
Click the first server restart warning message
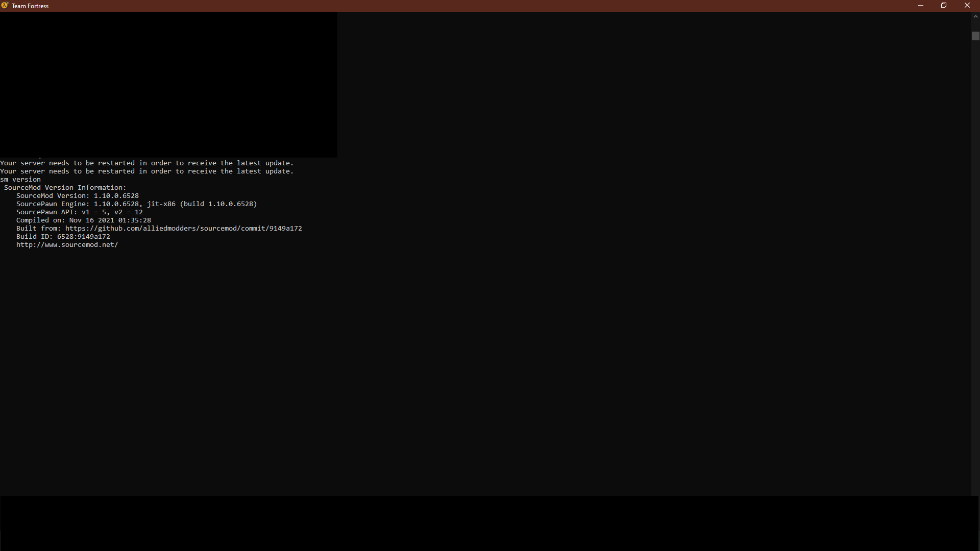pyautogui.click(x=146, y=163)
